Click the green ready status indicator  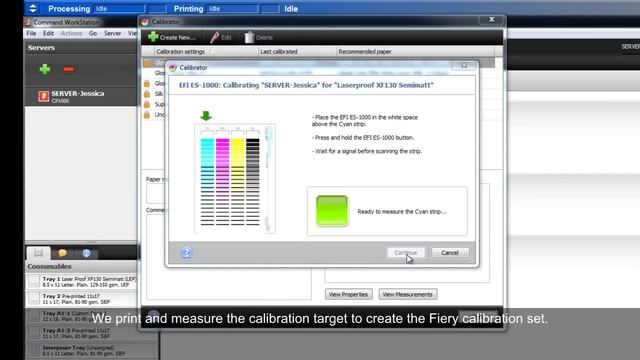pos(332,211)
